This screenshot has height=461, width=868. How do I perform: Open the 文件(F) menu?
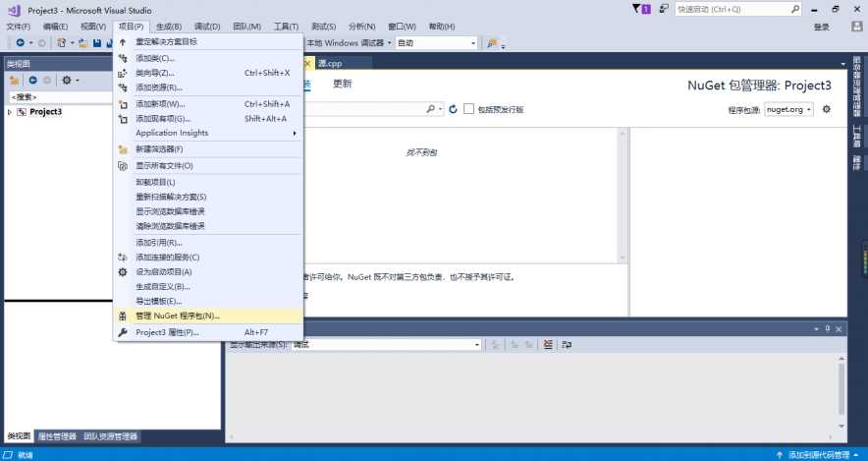(19, 27)
